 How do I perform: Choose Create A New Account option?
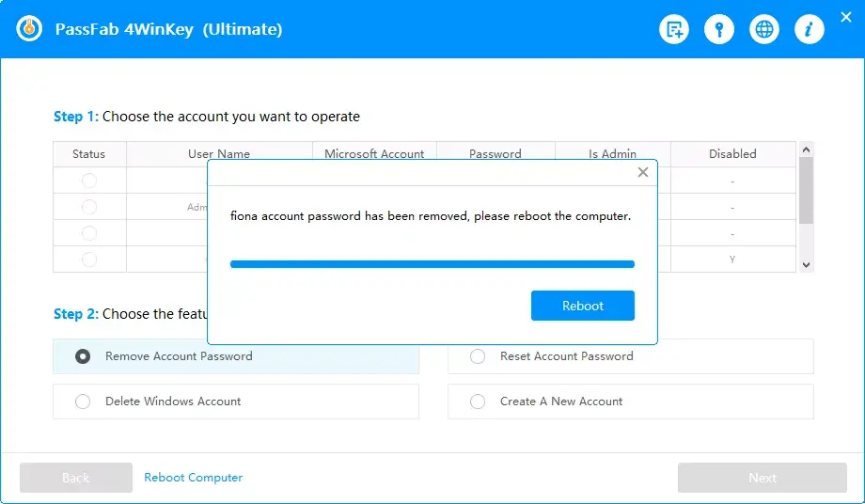click(478, 402)
